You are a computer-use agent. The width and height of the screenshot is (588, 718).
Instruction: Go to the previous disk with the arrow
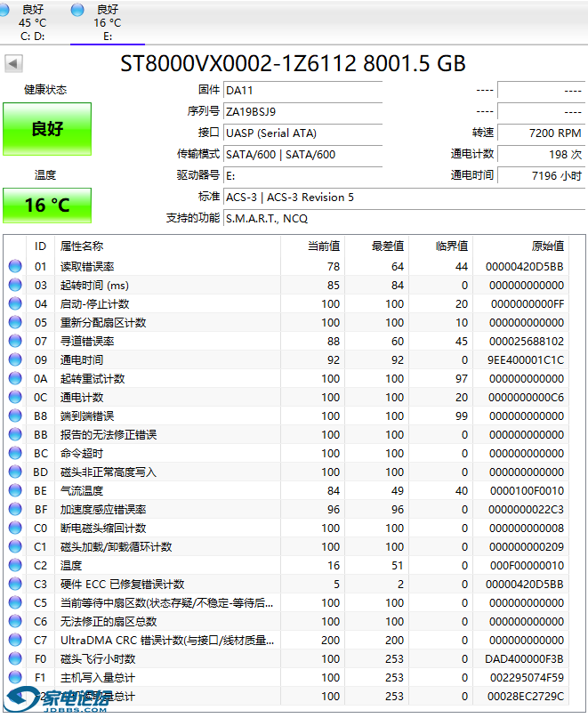[x=13, y=63]
